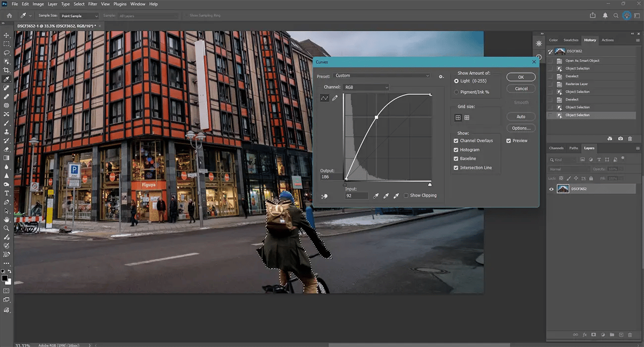Select the Clone Stamp tool
The height and width of the screenshot is (347, 644).
click(x=6, y=132)
